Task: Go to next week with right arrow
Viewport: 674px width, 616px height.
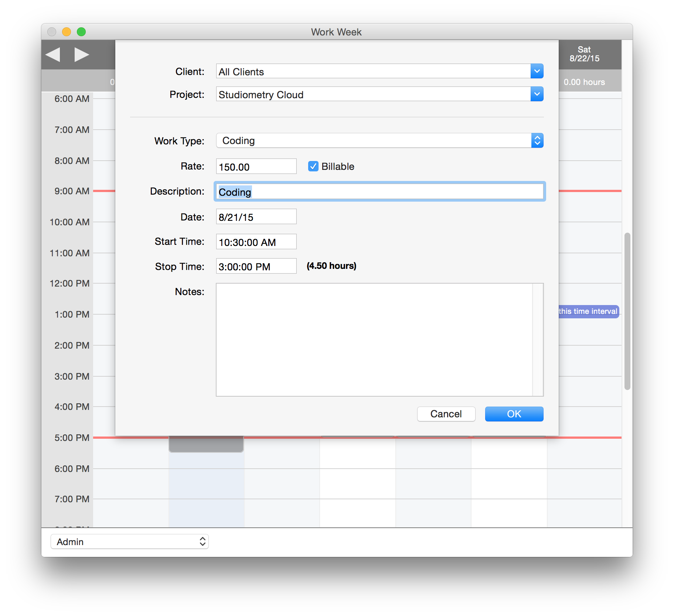Action: pos(82,55)
